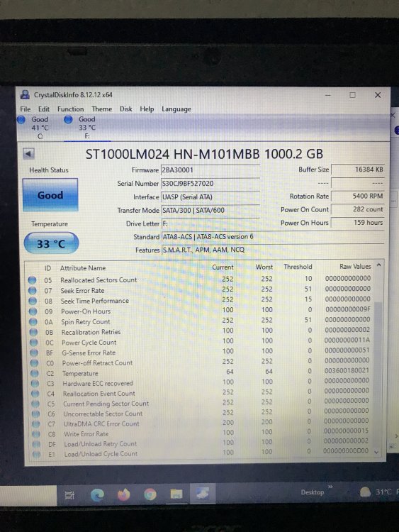The width and height of the screenshot is (399, 532).
Task: Click the CrystalDiskInfo title bar icon
Action: (x=25, y=94)
